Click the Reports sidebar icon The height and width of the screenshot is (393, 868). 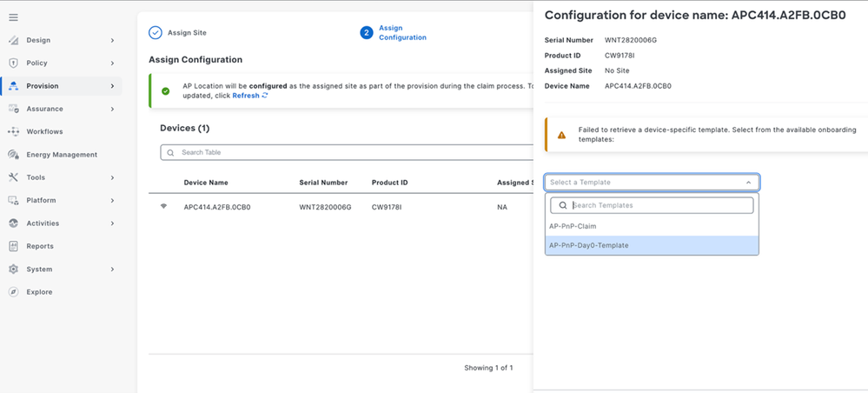point(14,246)
